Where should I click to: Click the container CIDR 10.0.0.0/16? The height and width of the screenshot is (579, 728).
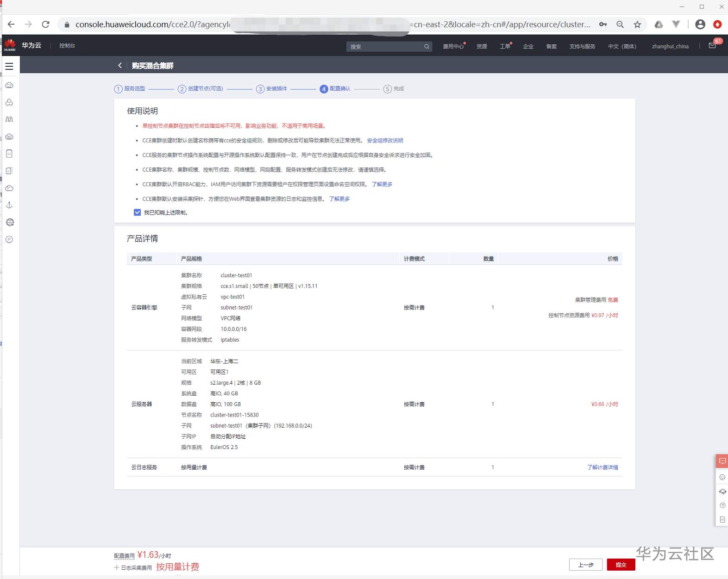[x=233, y=329]
